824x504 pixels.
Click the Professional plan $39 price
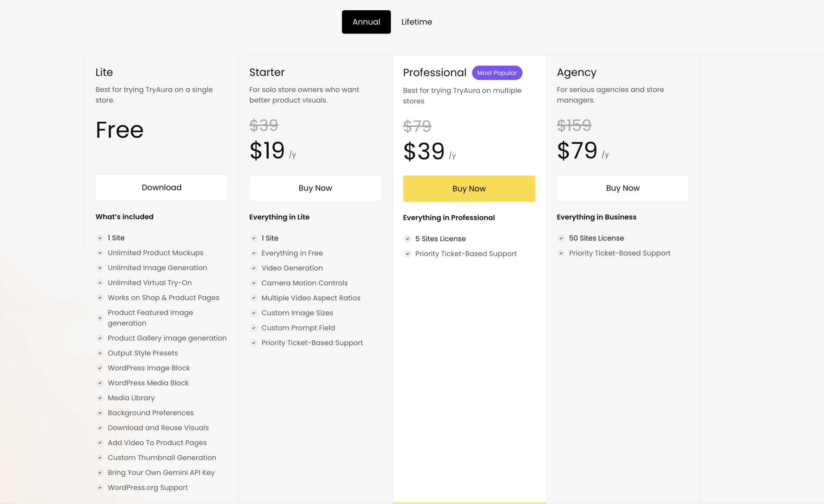point(424,151)
